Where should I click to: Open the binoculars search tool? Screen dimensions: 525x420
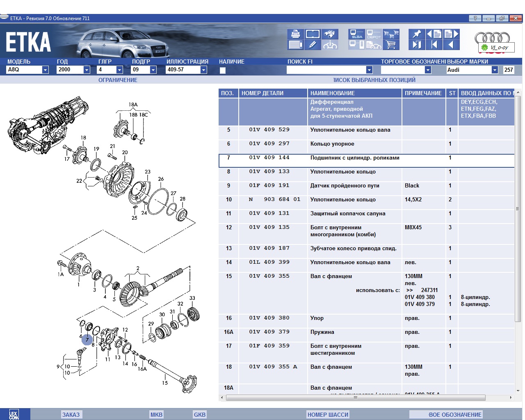tap(330, 34)
